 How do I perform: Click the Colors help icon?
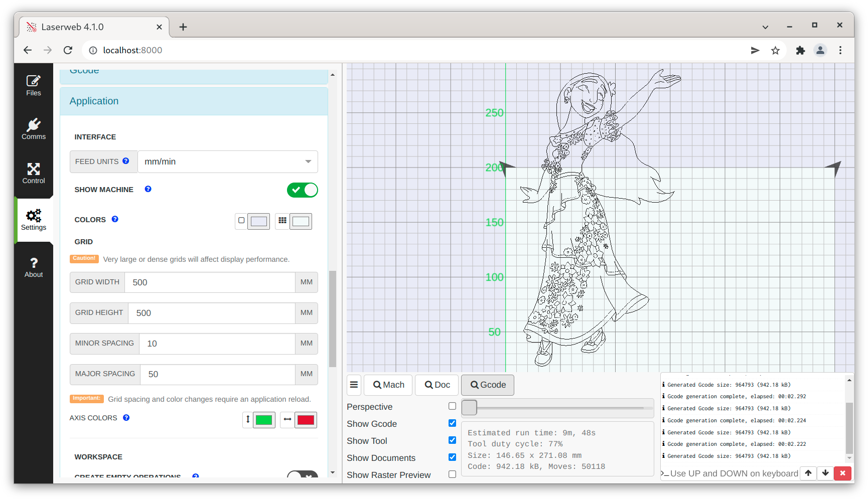click(x=115, y=219)
